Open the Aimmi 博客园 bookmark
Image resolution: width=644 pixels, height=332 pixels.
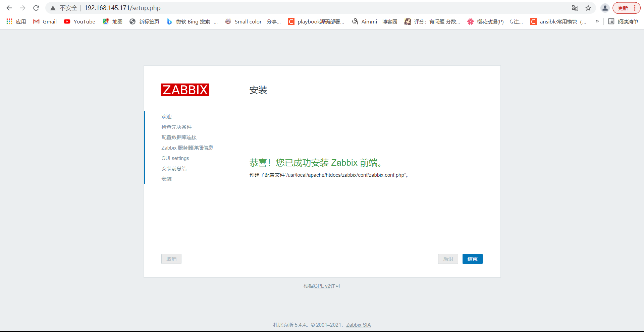point(375,21)
